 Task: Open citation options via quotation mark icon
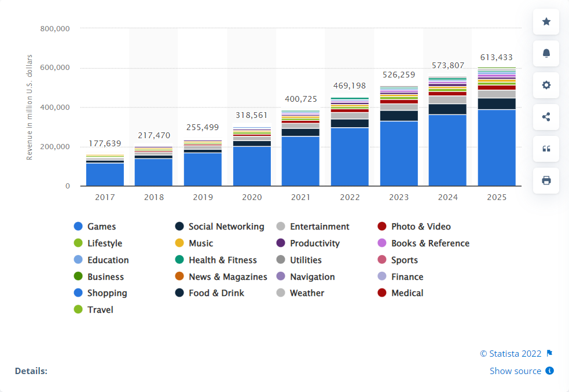(x=546, y=149)
